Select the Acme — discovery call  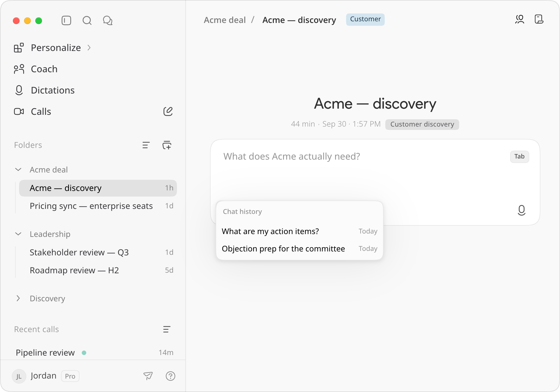pyautogui.click(x=98, y=188)
